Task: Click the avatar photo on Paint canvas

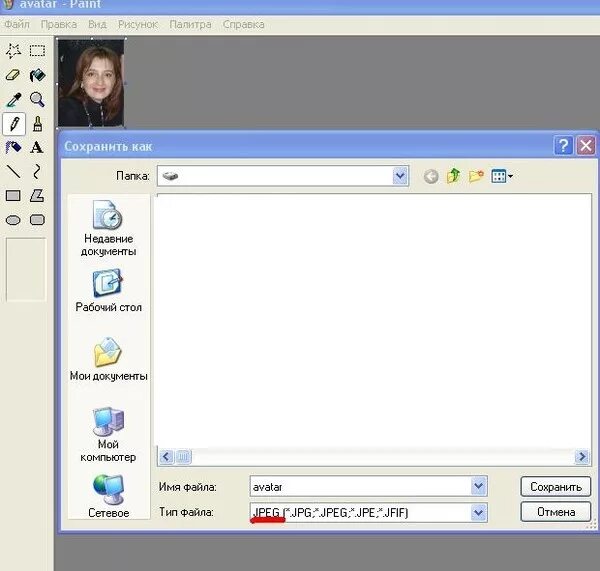Action: point(91,83)
